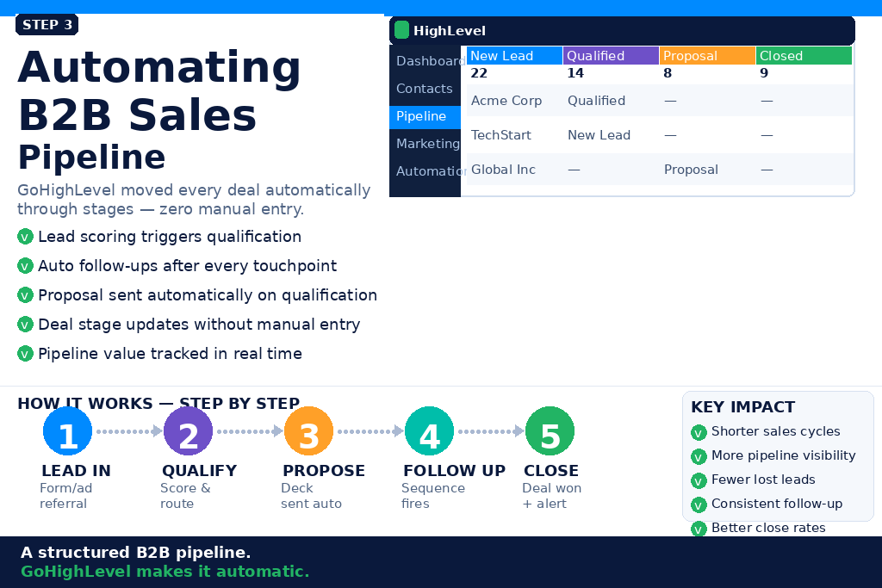882x588 pixels.
Task: Click check icon beside Pipeline value tracked
Action: tap(25, 354)
